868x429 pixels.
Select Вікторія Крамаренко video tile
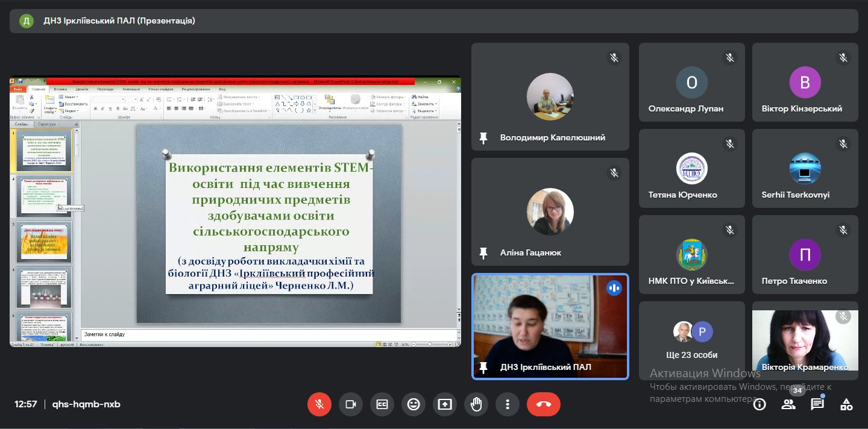[805, 340]
